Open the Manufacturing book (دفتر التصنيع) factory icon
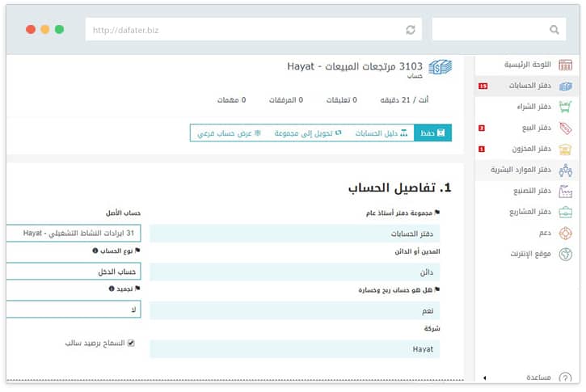 (565, 192)
